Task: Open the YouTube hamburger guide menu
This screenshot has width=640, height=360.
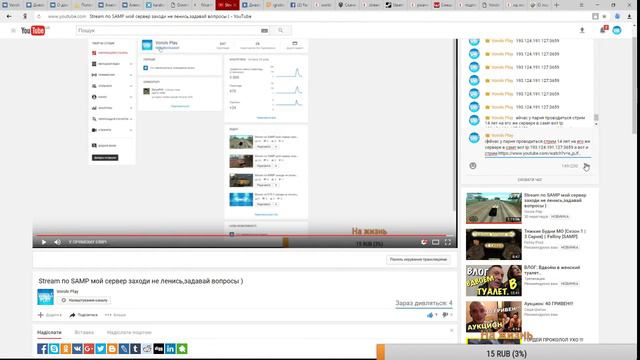Action: pos(13,31)
